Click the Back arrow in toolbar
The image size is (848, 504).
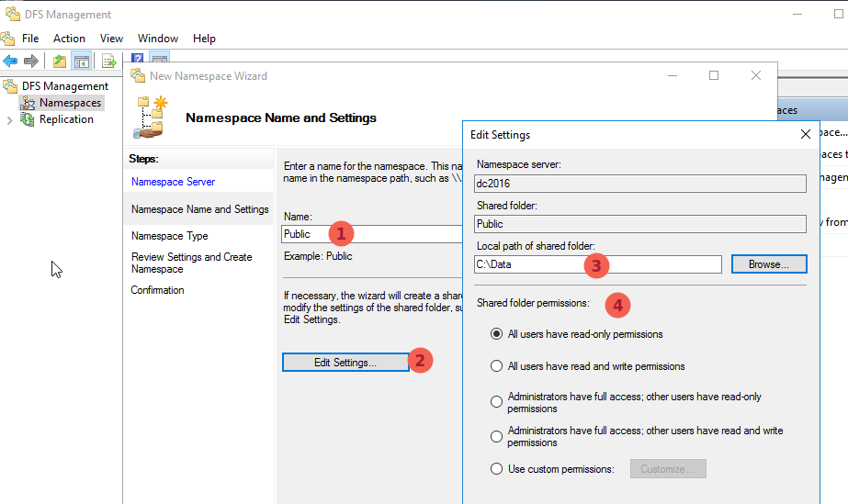(x=10, y=61)
